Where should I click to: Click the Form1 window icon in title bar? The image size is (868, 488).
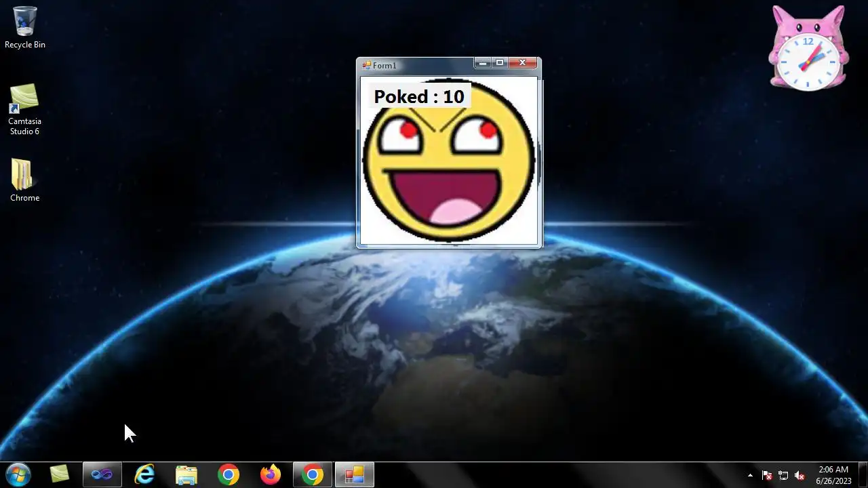tap(366, 65)
